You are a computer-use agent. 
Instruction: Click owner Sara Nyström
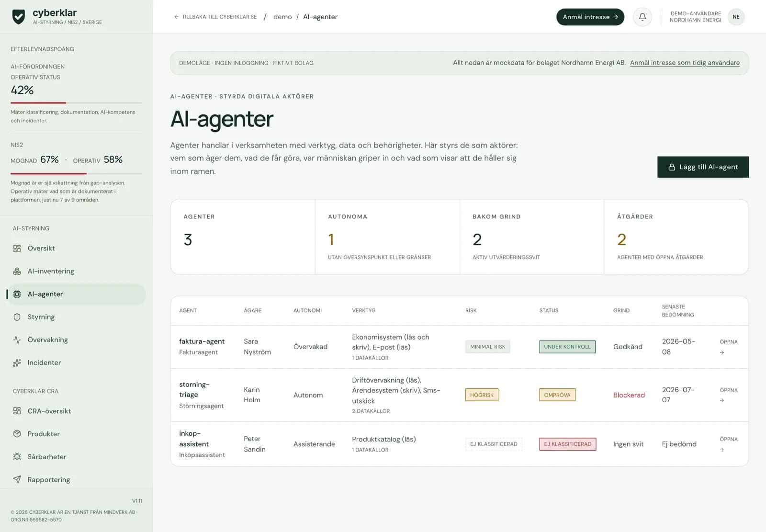coord(257,347)
